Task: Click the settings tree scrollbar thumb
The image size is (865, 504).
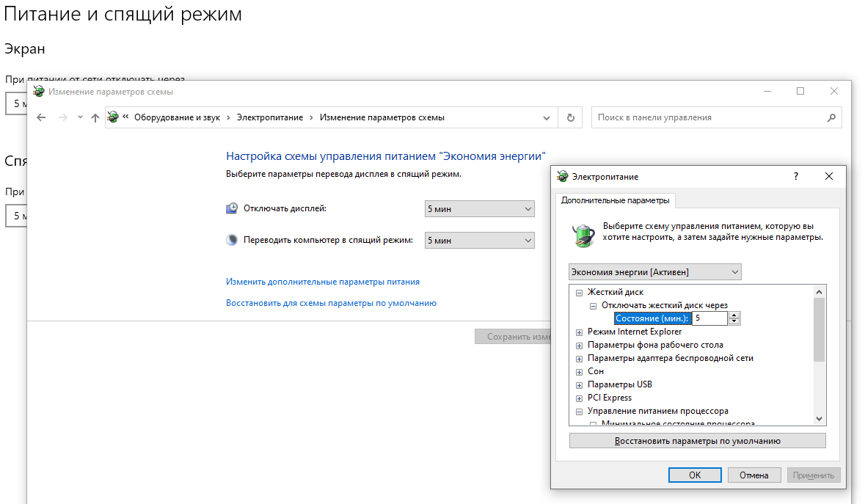Action: point(820,329)
